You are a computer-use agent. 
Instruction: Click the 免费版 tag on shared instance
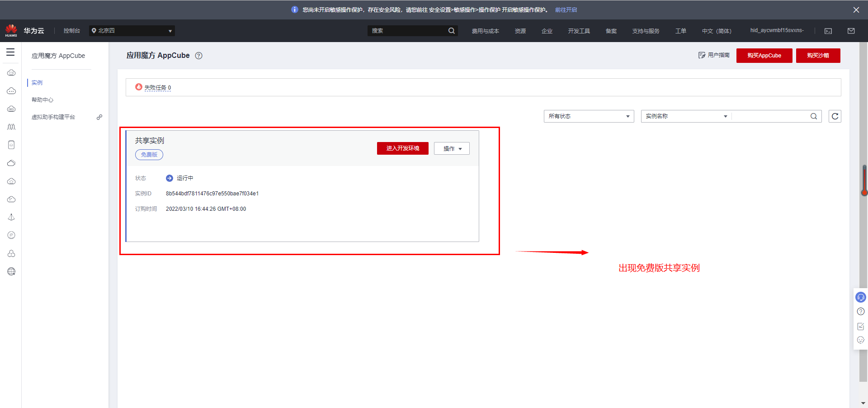[149, 155]
